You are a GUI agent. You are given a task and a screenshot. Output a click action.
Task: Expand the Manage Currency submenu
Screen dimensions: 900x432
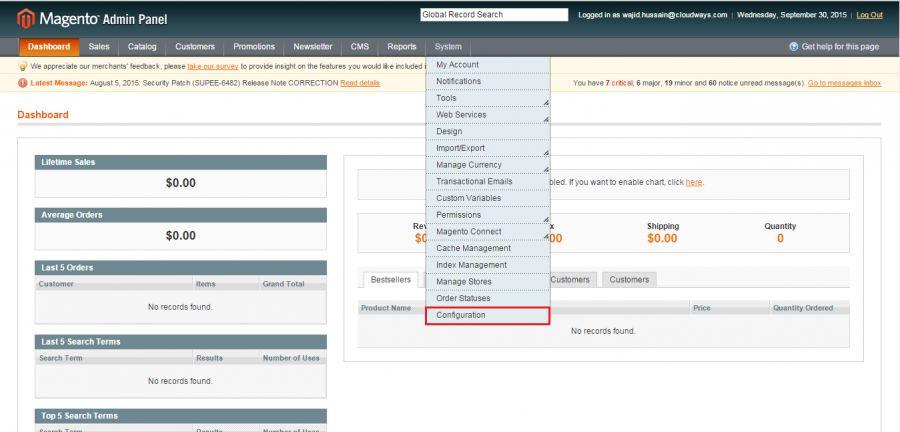pyautogui.click(x=488, y=165)
